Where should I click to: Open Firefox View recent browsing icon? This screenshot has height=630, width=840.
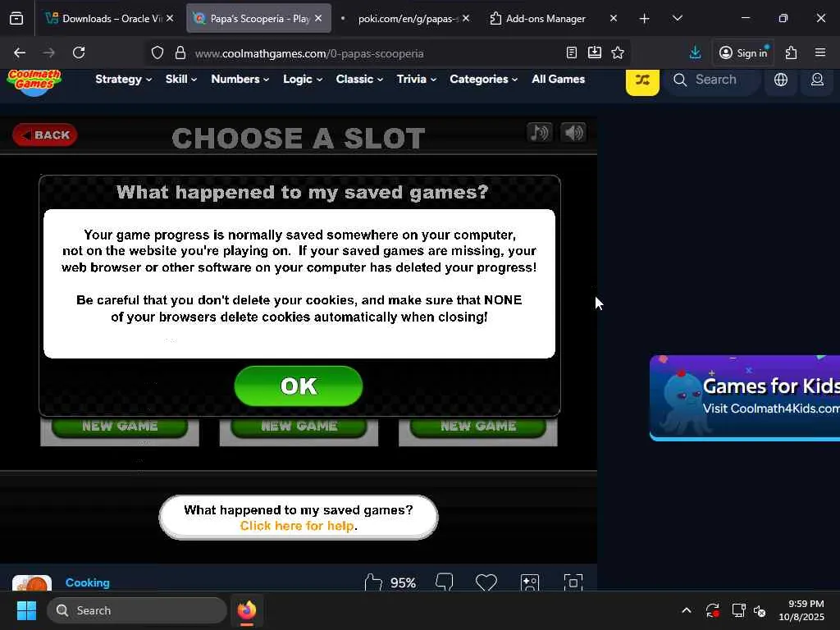[16, 19]
